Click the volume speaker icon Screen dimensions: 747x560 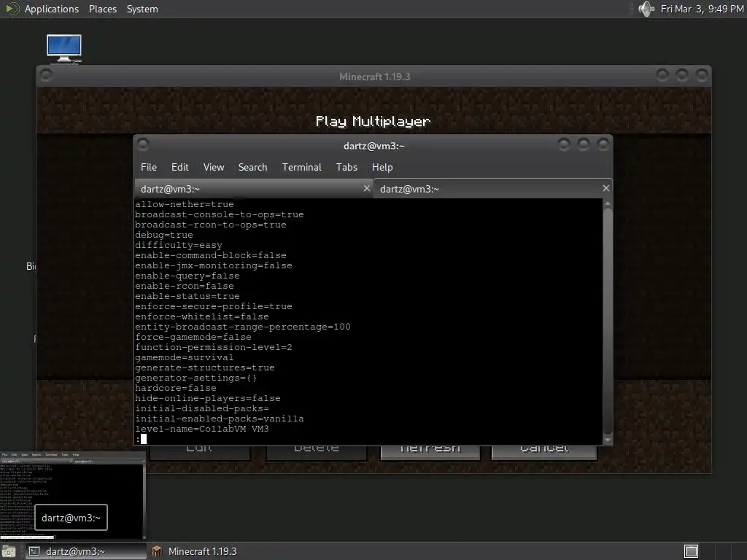pyautogui.click(x=646, y=9)
